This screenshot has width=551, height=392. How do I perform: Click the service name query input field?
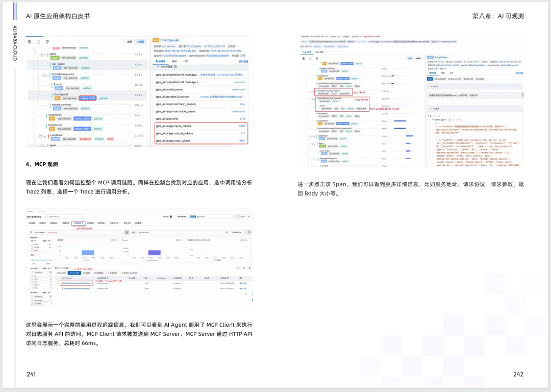click(x=79, y=232)
